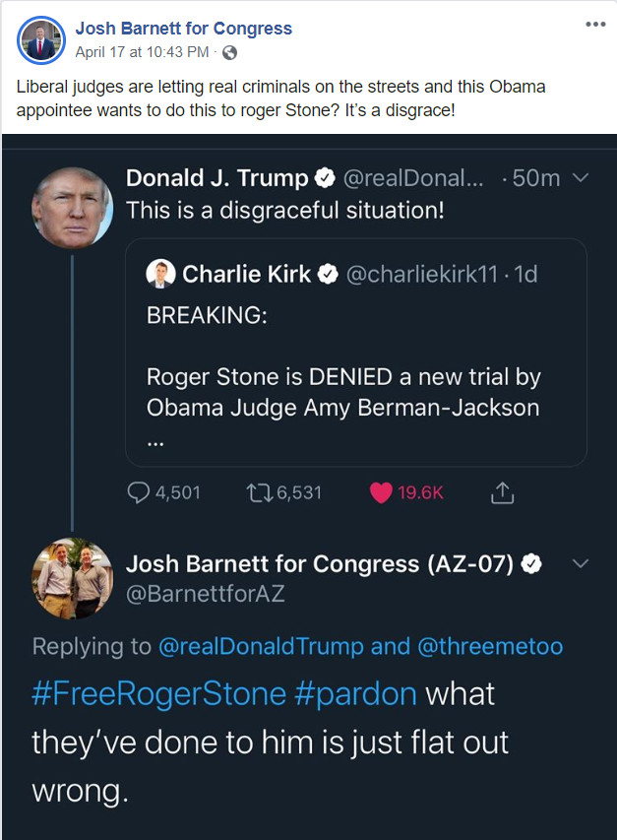Image resolution: width=617 pixels, height=840 pixels.
Task: Open the post options three-dots menu
Action: [595, 24]
